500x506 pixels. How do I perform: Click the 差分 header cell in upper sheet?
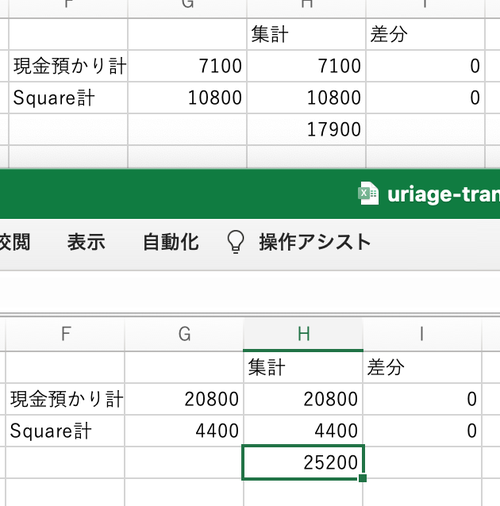point(425,34)
